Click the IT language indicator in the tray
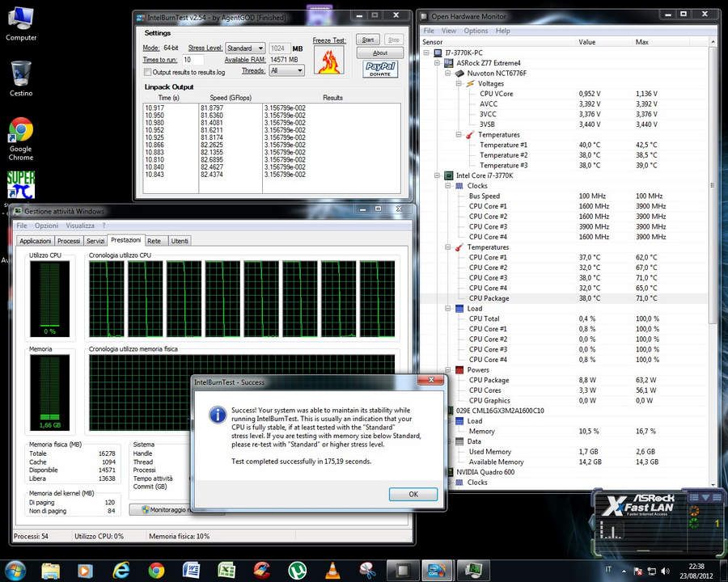Viewport: 728px width, 582px height. pos(608,569)
